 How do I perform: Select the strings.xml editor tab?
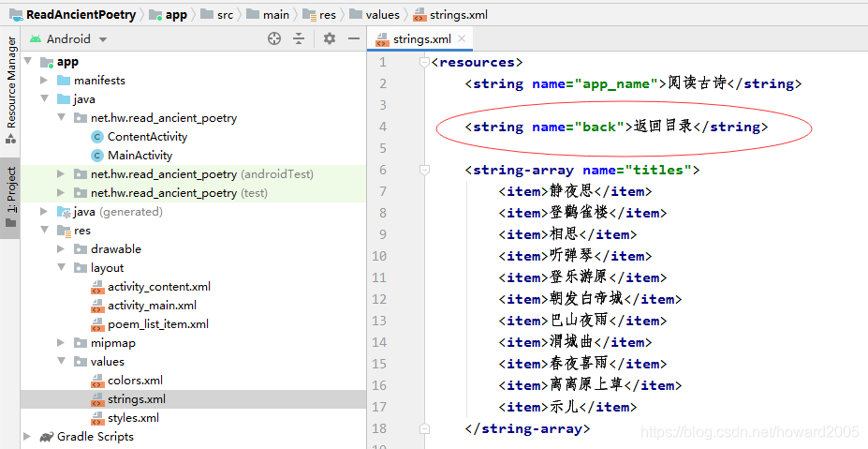421,39
